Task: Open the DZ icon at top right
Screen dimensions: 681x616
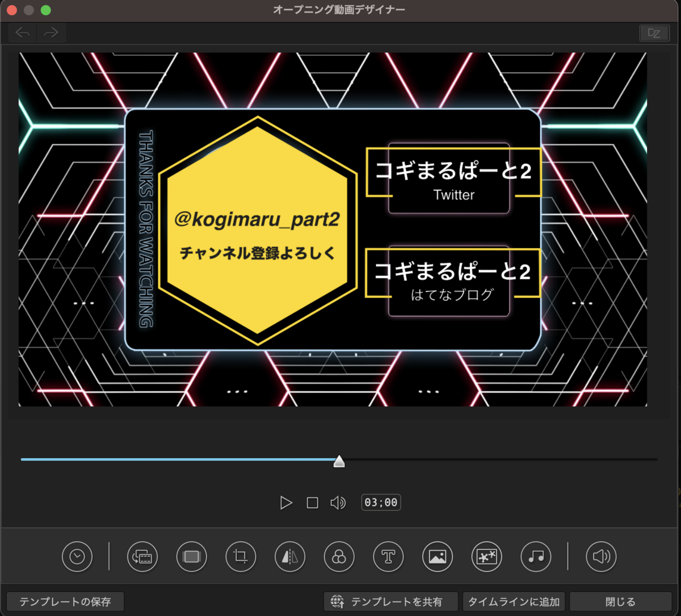Action: pyautogui.click(x=654, y=33)
